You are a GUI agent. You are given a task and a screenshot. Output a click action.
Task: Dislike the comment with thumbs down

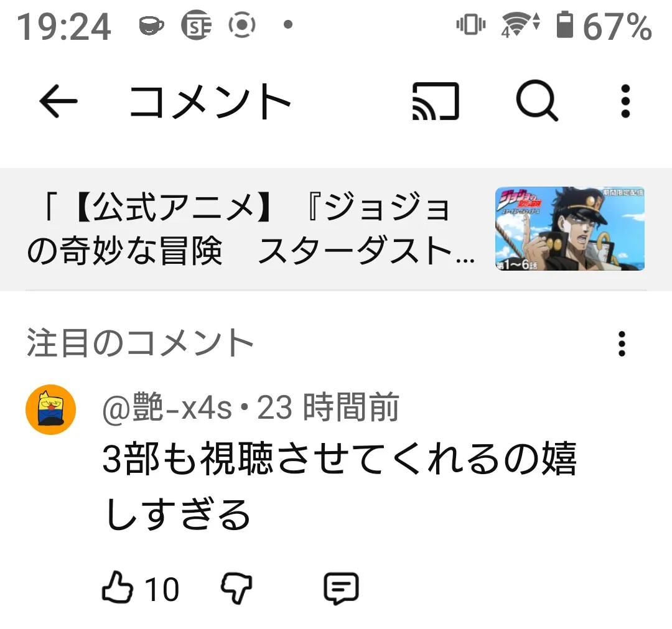point(236,589)
